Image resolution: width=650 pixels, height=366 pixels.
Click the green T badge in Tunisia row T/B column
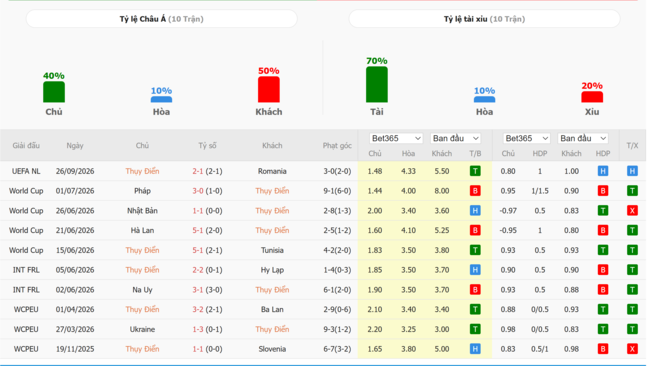[x=475, y=250]
